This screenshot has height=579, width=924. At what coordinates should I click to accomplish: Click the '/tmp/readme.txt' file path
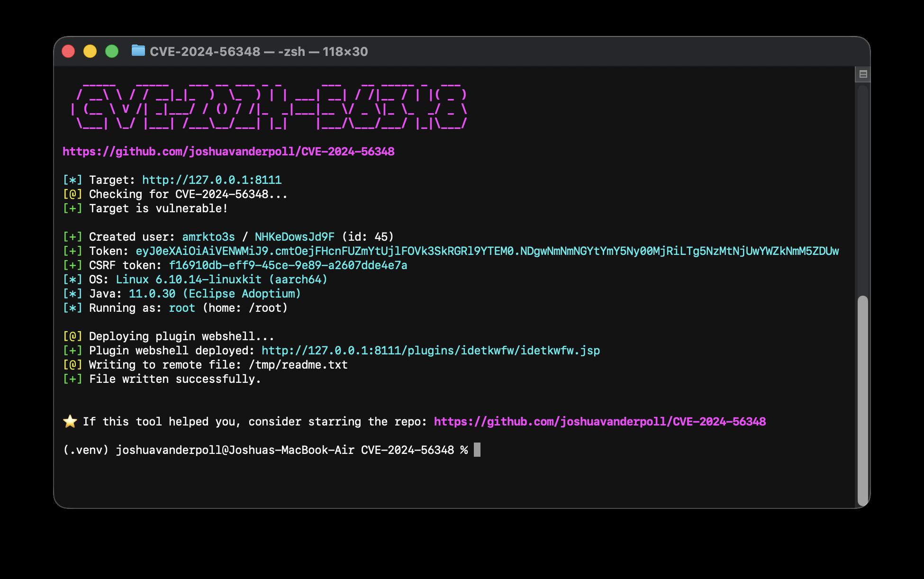[x=298, y=365]
